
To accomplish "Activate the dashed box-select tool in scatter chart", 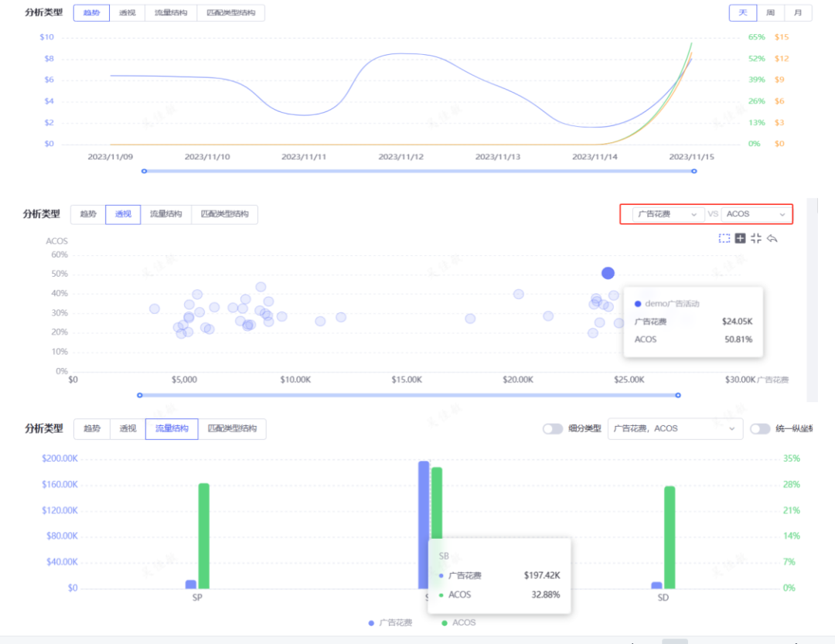I will pos(724,238).
